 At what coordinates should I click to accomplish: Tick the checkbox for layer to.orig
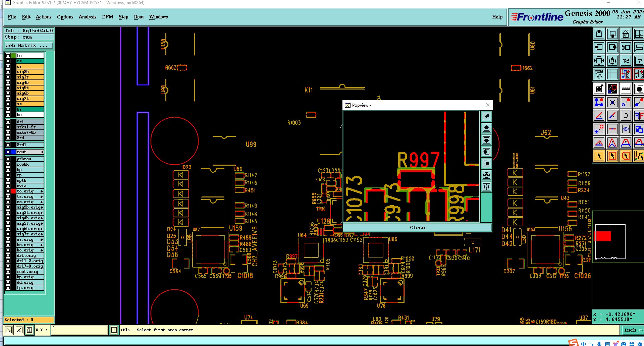point(8,191)
